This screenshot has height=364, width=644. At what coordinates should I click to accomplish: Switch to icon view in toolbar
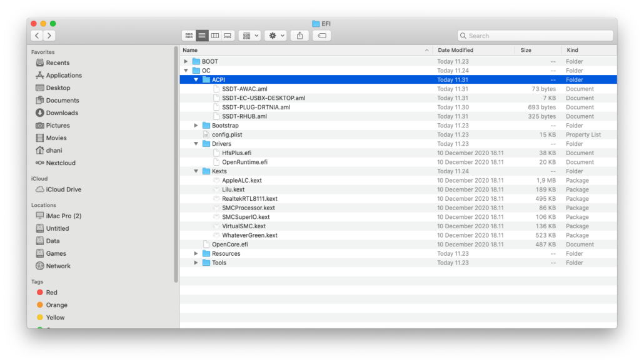189,36
